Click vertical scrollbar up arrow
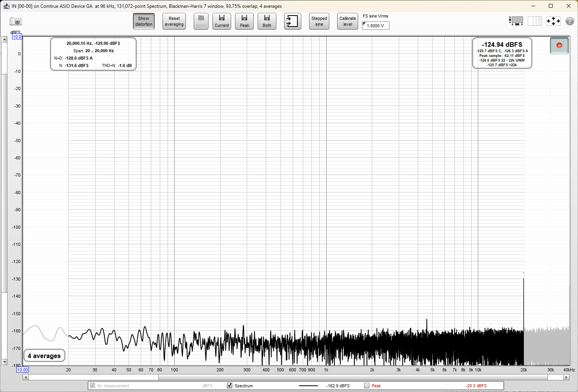Viewport: 578px width, 392px height. point(4,39)
